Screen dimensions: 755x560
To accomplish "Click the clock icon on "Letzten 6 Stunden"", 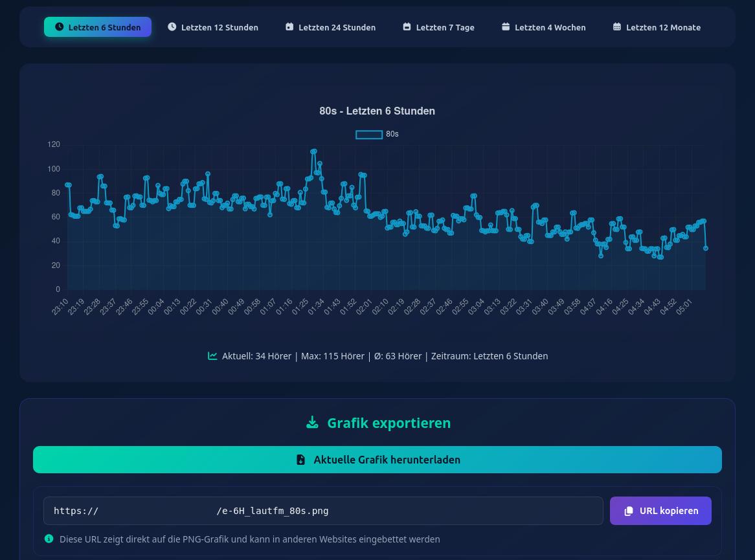I will [60, 27].
